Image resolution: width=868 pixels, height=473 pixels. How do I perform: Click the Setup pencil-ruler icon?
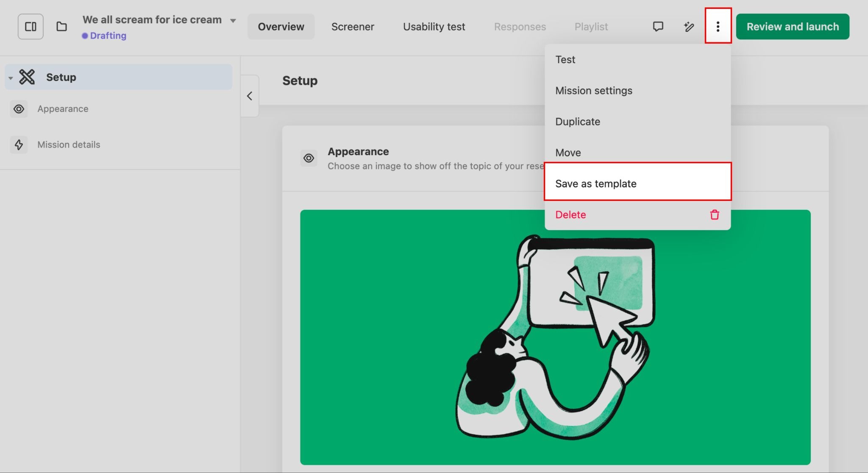tap(27, 77)
